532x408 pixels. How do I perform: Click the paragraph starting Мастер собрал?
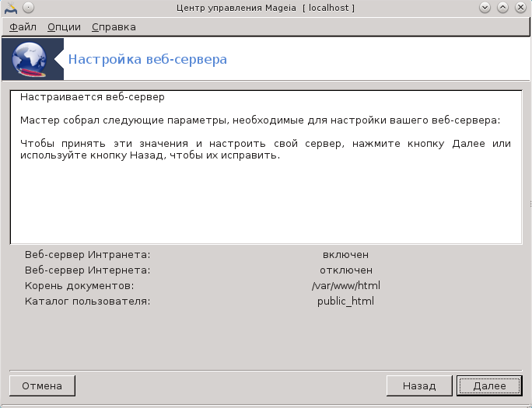(261, 120)
